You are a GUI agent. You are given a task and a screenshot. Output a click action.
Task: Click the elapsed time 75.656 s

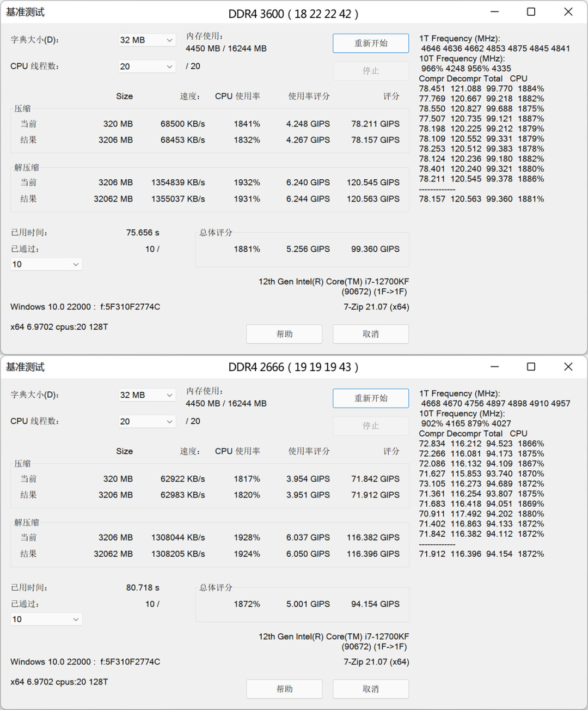[x=143, y=233]
